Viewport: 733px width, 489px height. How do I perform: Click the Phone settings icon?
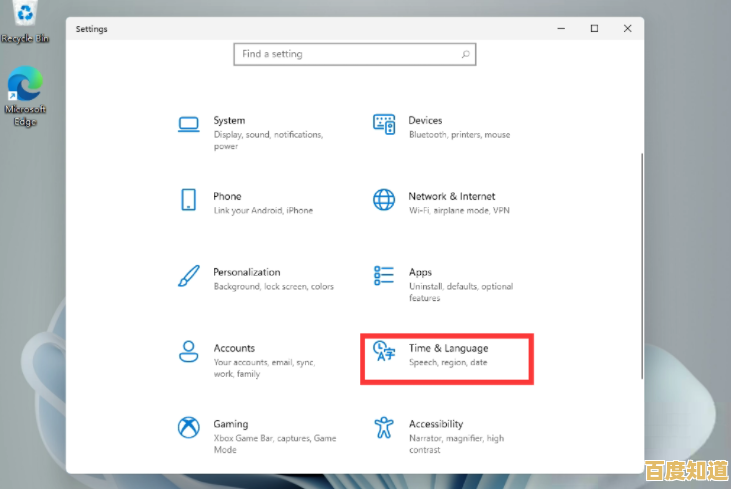188,200
